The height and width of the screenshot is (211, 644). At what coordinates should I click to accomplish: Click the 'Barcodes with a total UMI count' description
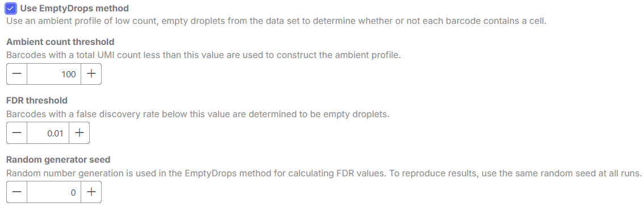(x=203, y=55)
